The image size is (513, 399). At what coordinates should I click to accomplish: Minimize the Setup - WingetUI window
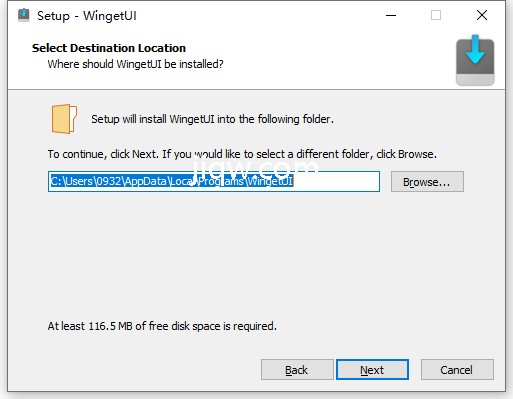tap(391, 15)
